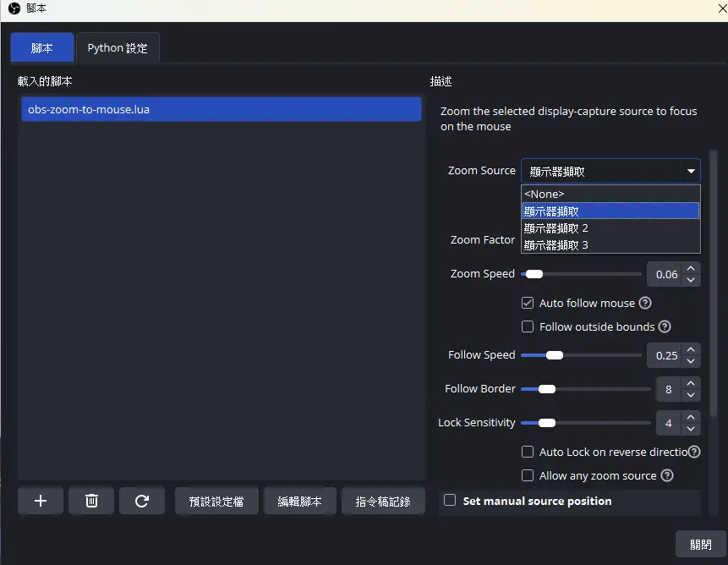Select obs-zoom-to-mouse.lua in the loaded scripts
728x565 pixels.
coord(222,110)
